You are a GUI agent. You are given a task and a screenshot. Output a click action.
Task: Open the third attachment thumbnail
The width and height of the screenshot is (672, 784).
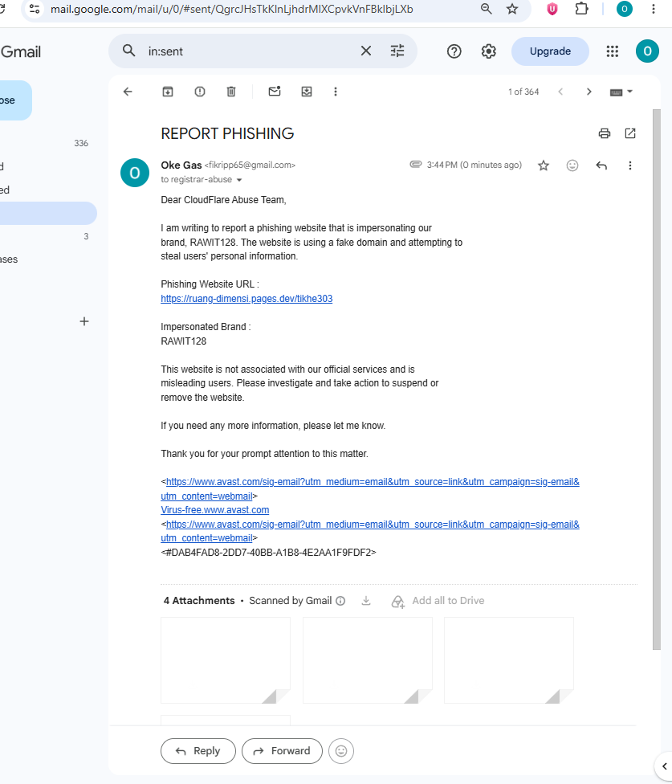pyautogui.click(x=509, y=660)
